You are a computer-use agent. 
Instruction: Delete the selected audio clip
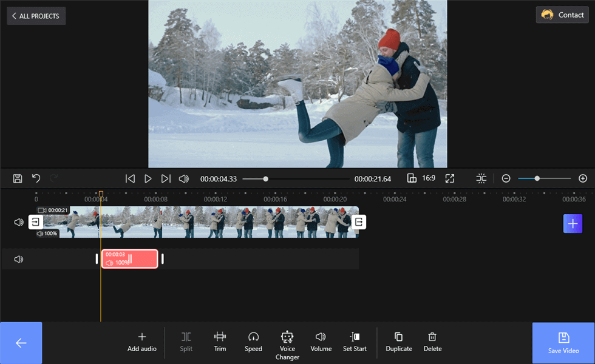coord(432,342)
